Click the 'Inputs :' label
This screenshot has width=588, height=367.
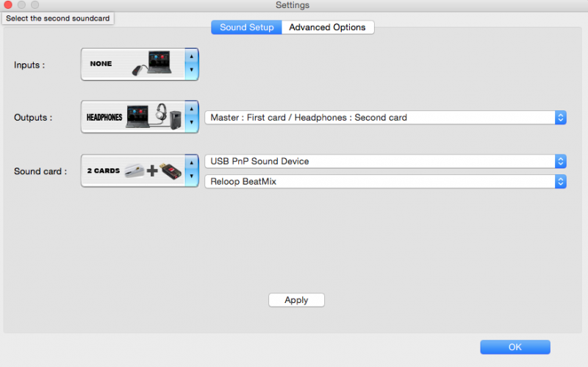[29, 65]
